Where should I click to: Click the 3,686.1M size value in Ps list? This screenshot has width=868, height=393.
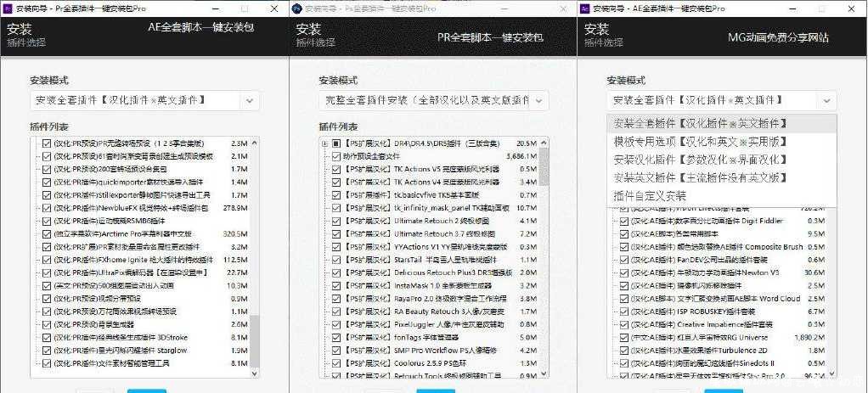(x=521, y=156)
